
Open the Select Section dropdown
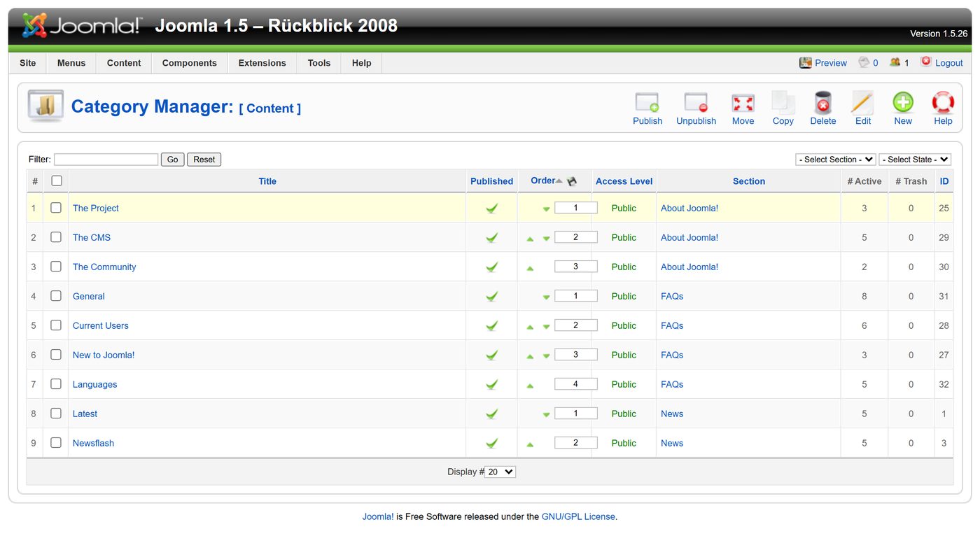[836, 160]
